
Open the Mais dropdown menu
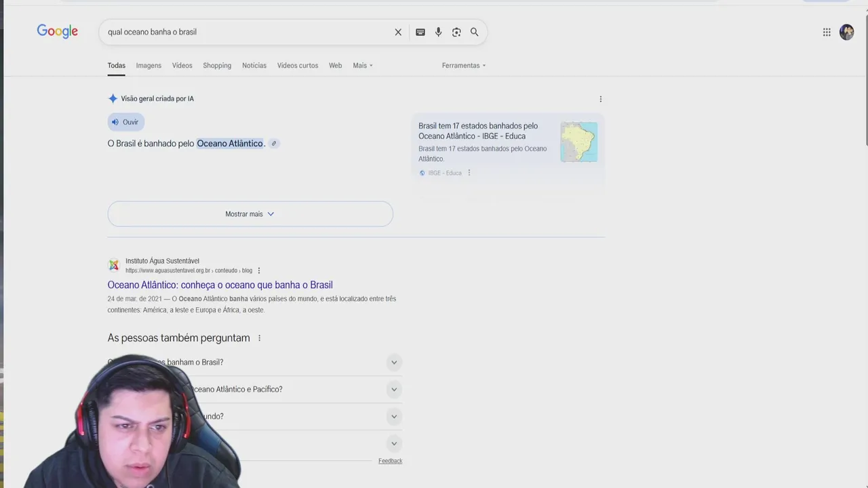click(x=363, y=66)
